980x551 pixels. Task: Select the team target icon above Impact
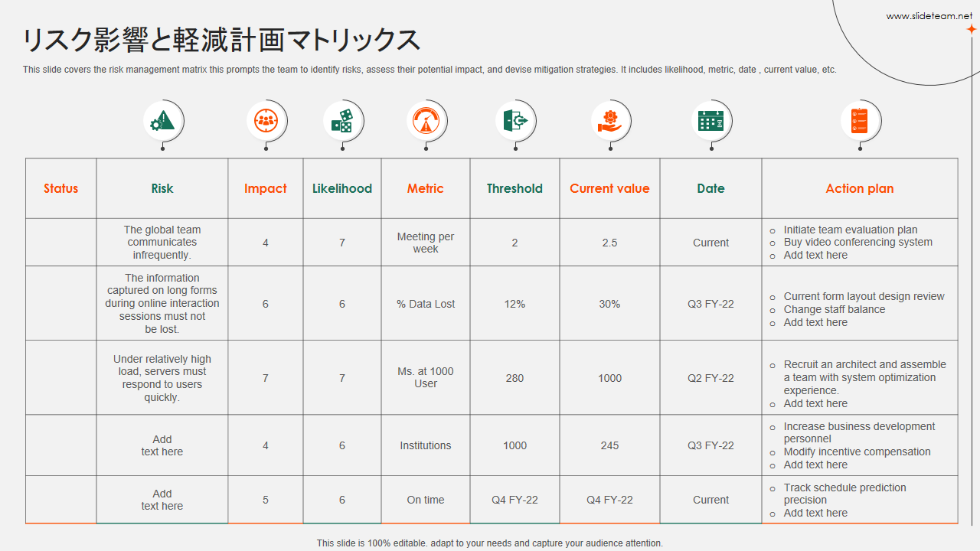coord(266,121)
